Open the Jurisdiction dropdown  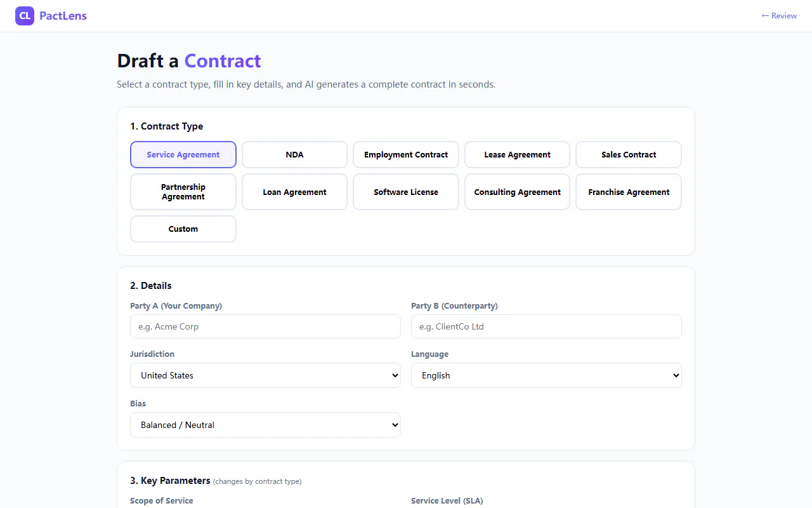click(x=265, y=375)
